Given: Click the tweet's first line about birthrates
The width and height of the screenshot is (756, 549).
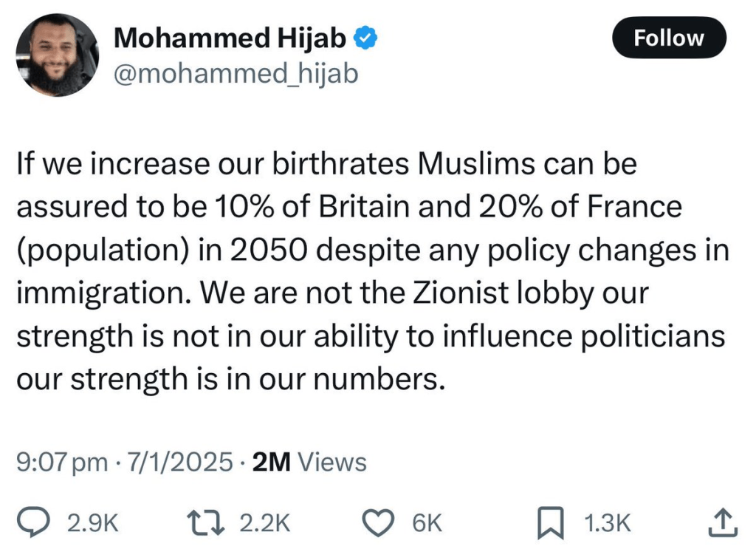Looking at the screenshot, I should (x=326, y=165).
